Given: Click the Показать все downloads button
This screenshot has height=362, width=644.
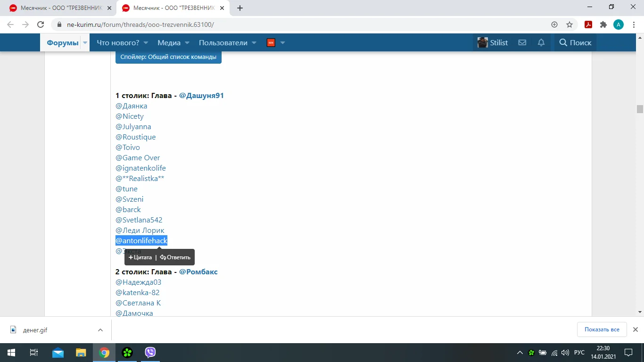Looking at the screenshot, I should point(602,329).
